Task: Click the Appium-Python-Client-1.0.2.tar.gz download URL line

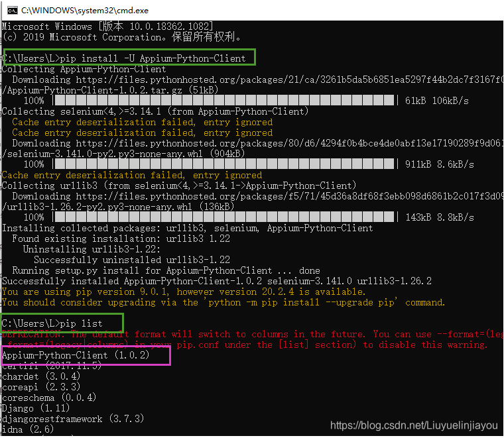Action: [x=258, y=80]
